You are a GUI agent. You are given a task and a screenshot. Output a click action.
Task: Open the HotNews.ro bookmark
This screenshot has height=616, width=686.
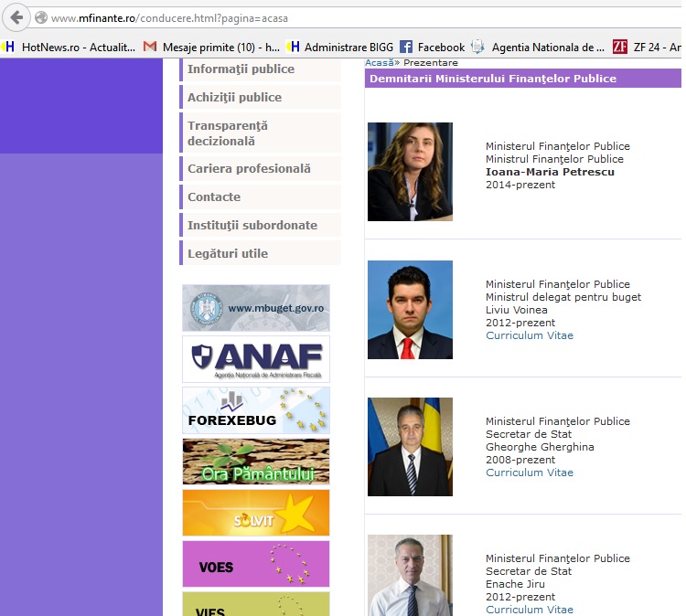[73, 47]
